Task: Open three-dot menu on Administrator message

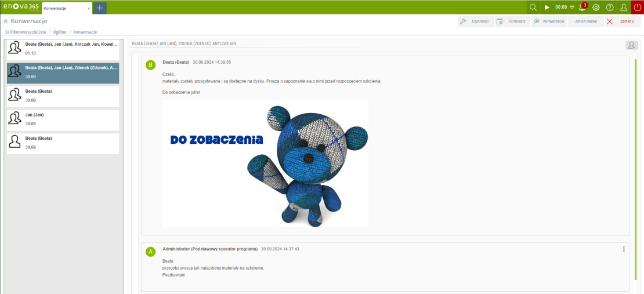Action: pos(624,249)
